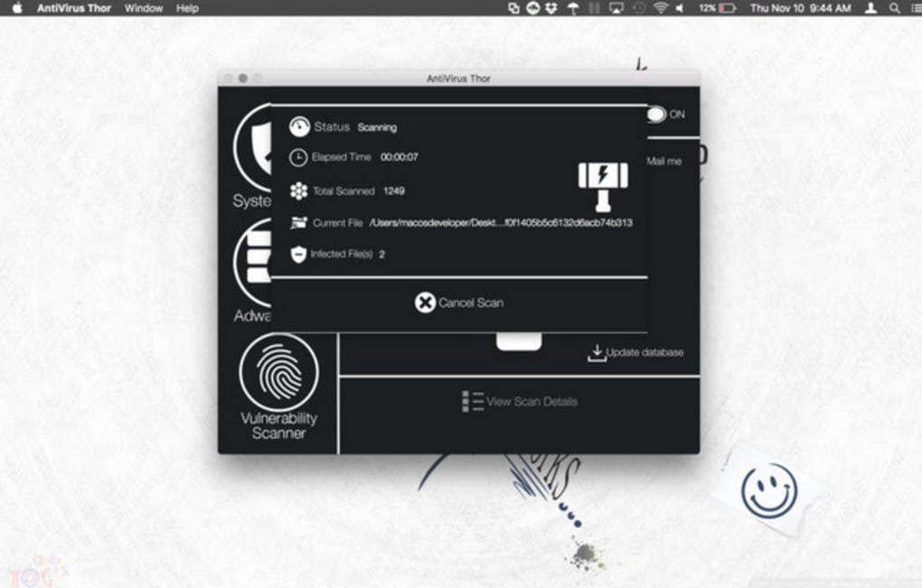Viewport: 922px width, 588px height.
Task: Click the X icon beside Cancel Scan
Action: point(425,303)
